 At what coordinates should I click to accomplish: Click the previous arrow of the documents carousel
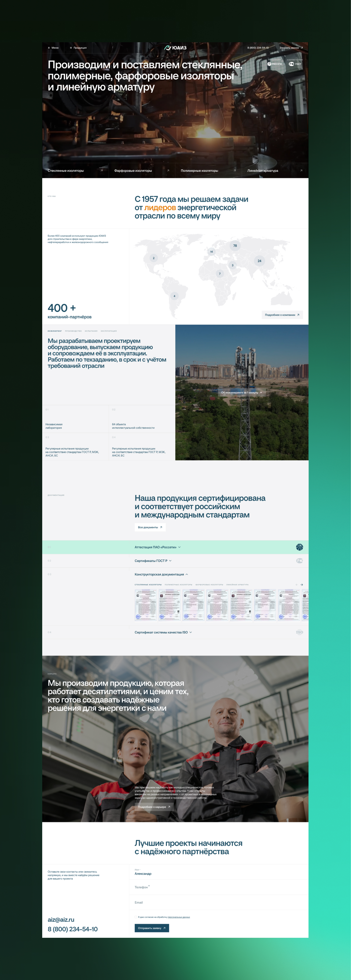[297, 585]
